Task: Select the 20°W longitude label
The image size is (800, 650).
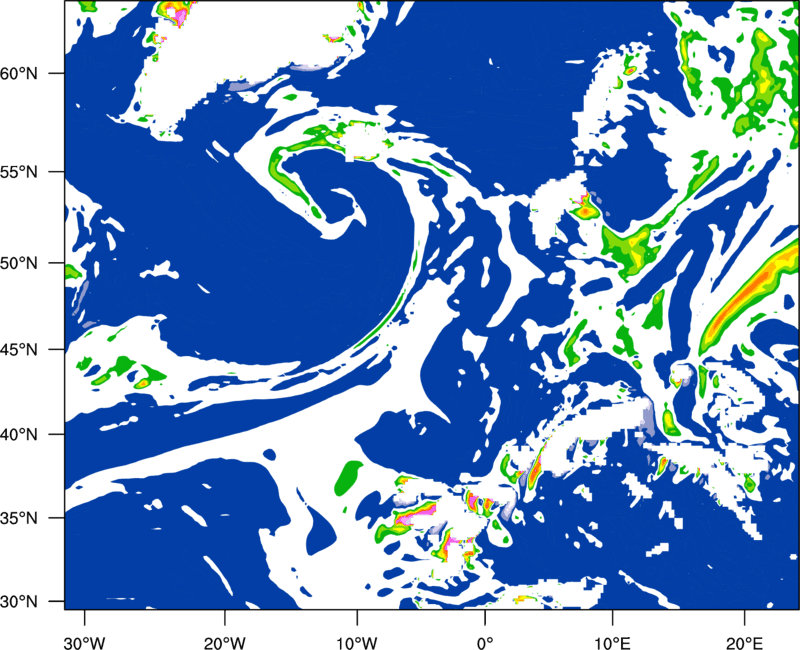Action: click(225, 643)
